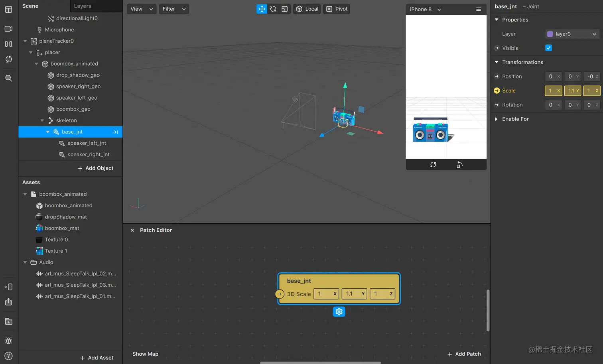Collapse the planeTracker0 tree node
The height and width of the screenshot is (364, 603).
25,41
